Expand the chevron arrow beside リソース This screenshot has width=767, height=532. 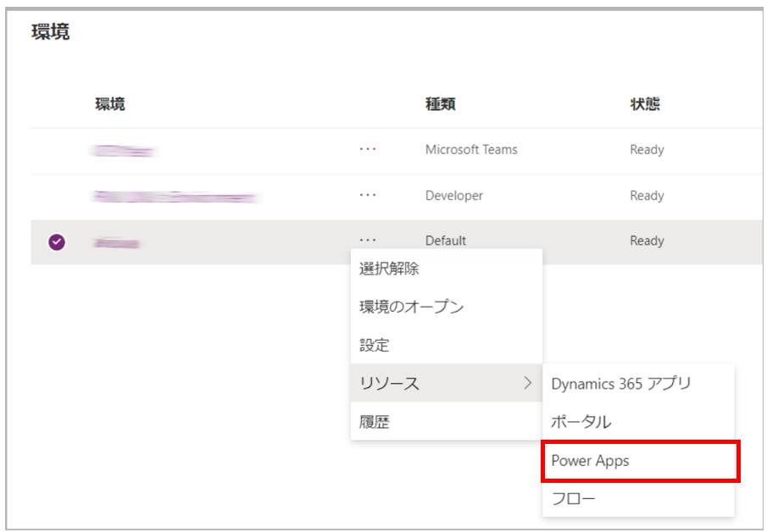[528, 383]
